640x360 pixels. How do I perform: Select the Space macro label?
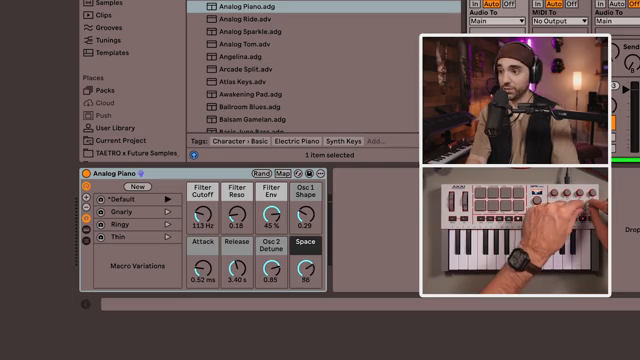coord(305,242)
